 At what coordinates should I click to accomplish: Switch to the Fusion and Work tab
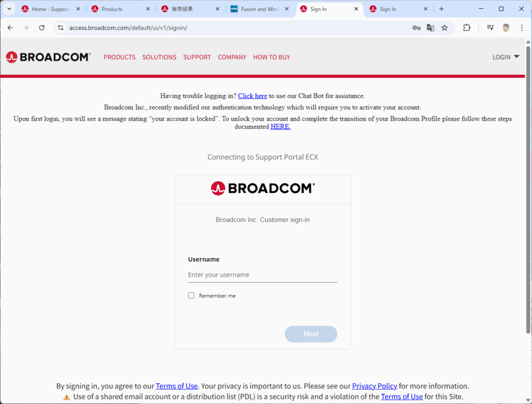260,9
